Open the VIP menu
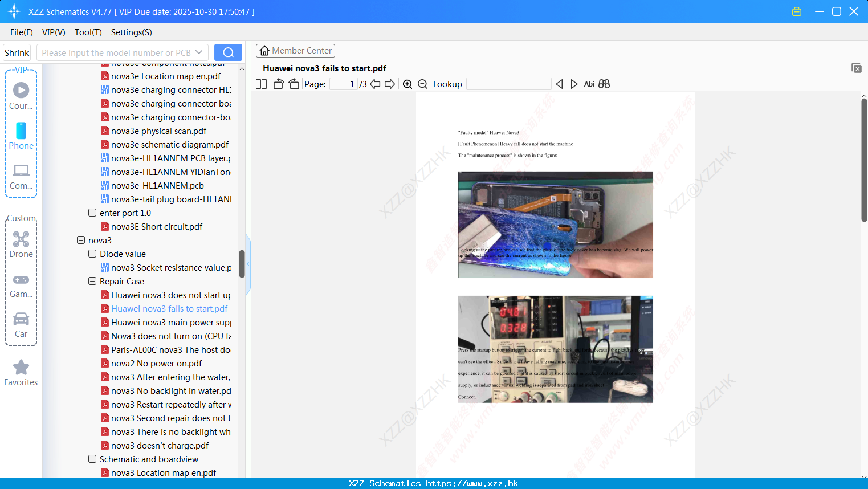Screen dimensions: 868x489 coord(54,32)
